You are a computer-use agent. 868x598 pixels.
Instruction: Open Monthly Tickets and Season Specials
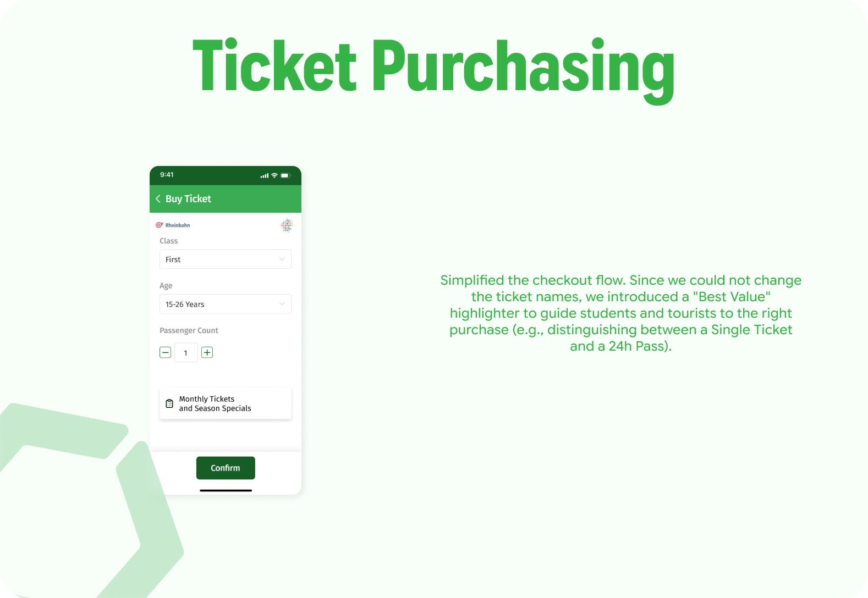pos(225,404)
